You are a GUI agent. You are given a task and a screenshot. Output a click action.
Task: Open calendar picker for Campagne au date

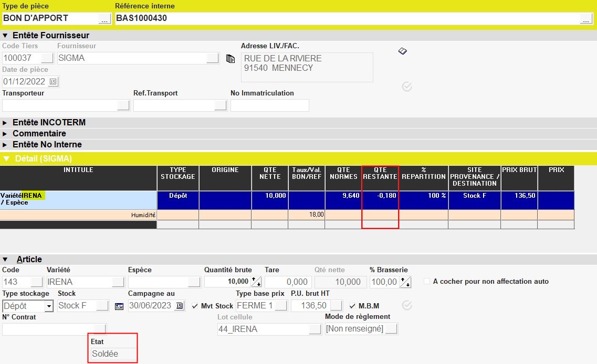[x=180, y=306]
